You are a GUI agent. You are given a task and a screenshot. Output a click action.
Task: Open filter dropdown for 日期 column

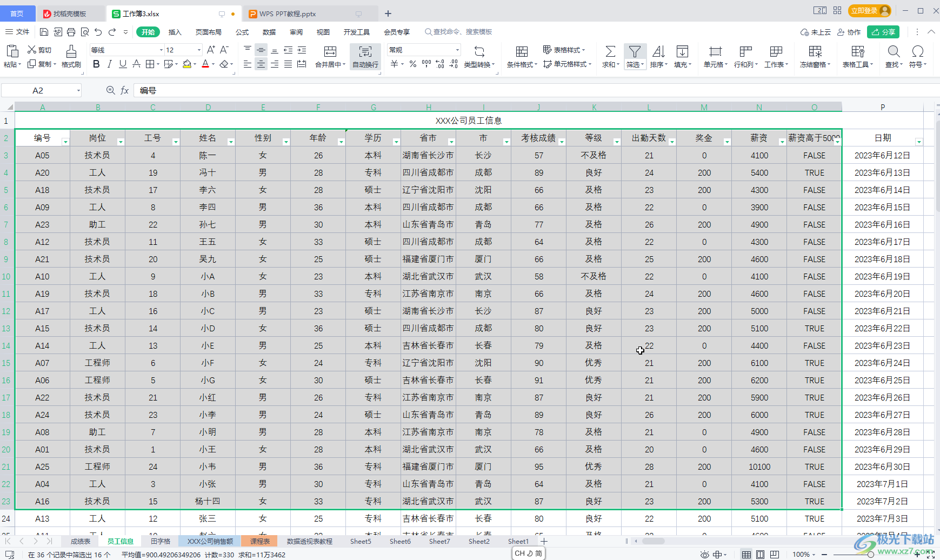coord(919,142)
